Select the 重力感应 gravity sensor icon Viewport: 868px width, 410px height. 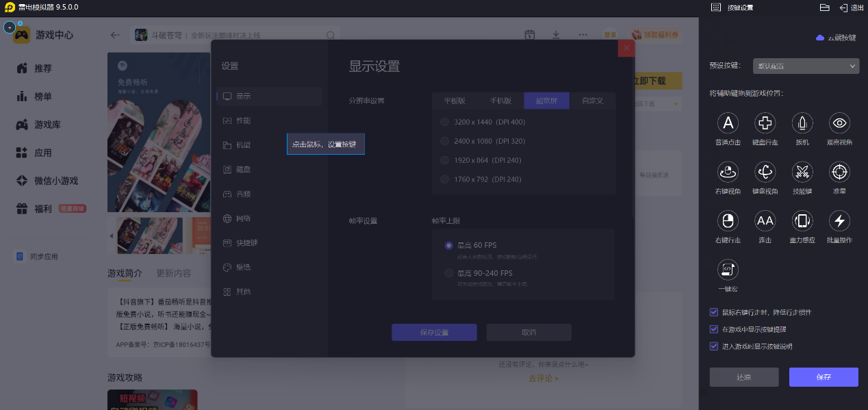tap(802, 220)
